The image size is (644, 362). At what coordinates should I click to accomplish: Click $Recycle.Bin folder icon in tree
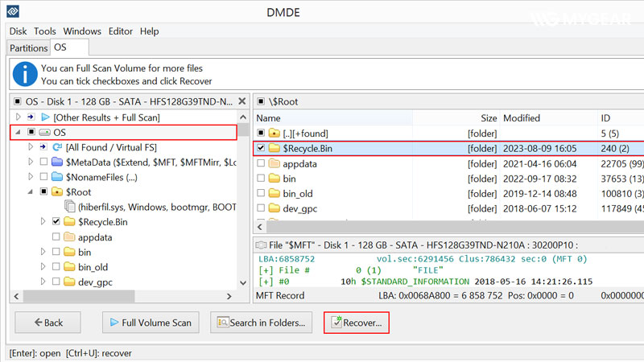(x=70, y=222)
